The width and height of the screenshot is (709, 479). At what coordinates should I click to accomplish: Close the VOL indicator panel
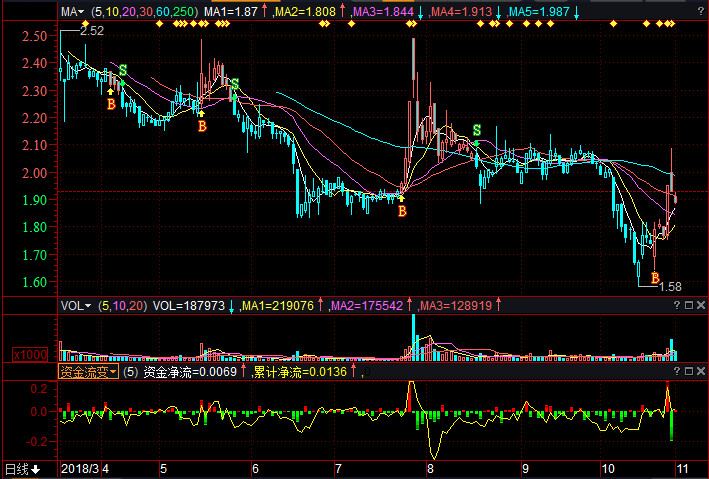pyautogui.click(x=701, y=305)
